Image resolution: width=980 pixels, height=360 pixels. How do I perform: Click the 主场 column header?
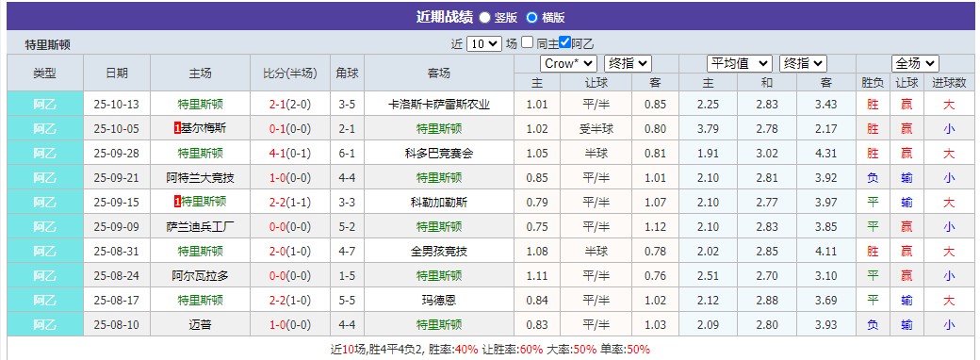tap(201, 73)
